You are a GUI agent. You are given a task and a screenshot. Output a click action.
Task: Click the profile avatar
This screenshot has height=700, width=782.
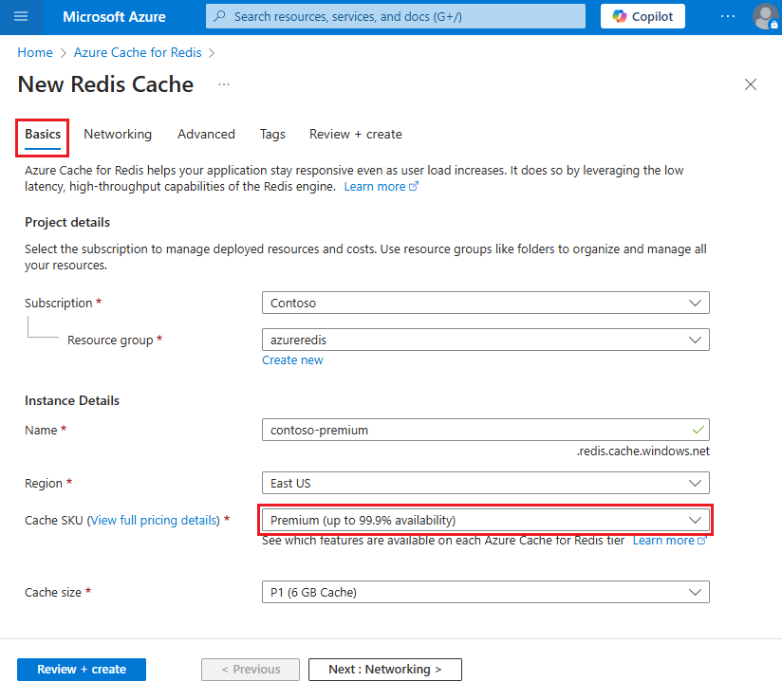click(x=765, y=16)
